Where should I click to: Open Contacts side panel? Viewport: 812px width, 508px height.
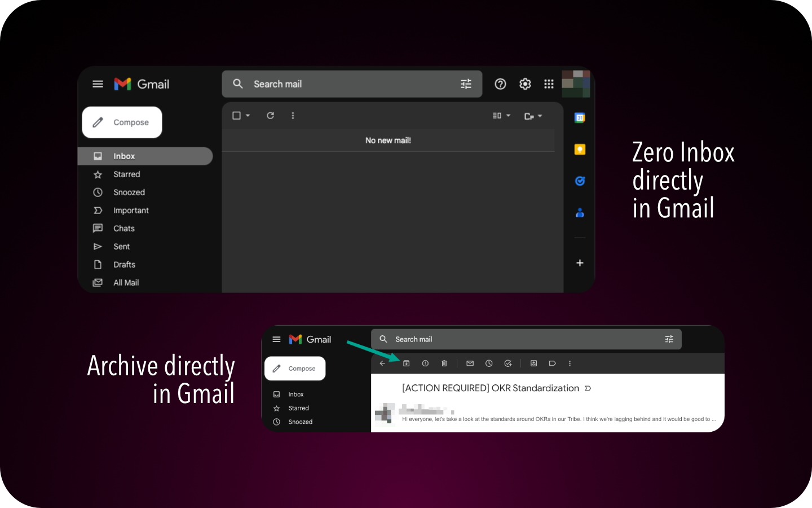580,213
